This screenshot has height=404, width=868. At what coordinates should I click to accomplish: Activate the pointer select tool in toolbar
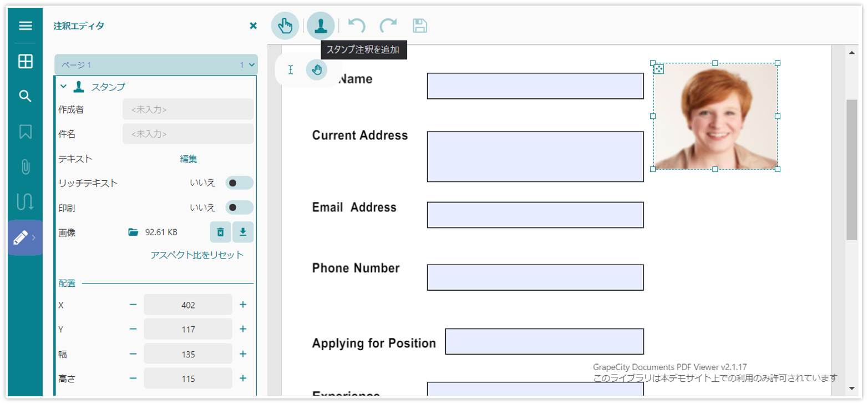(285, 26)
